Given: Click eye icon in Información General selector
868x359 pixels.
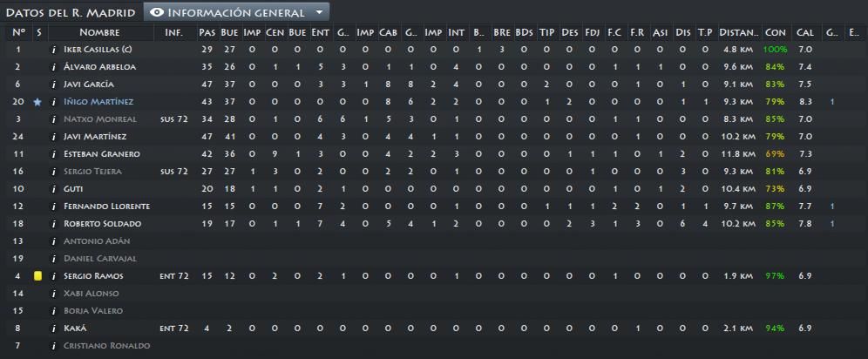Looking at the screenshot, I should pos(157,12).
